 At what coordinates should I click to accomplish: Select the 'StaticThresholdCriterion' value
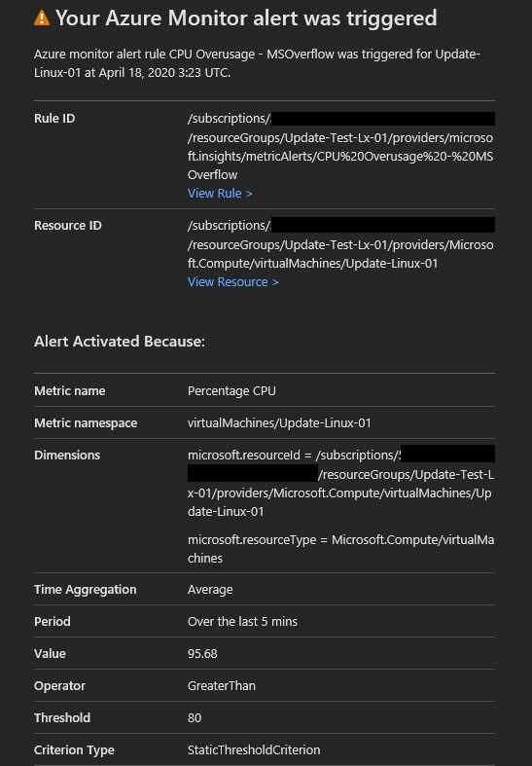254,749
